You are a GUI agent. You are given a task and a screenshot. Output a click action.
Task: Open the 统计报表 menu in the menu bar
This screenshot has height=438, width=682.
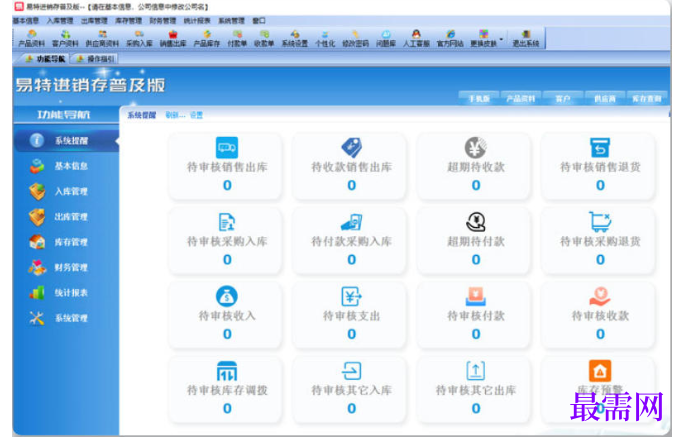pos(197,20)
